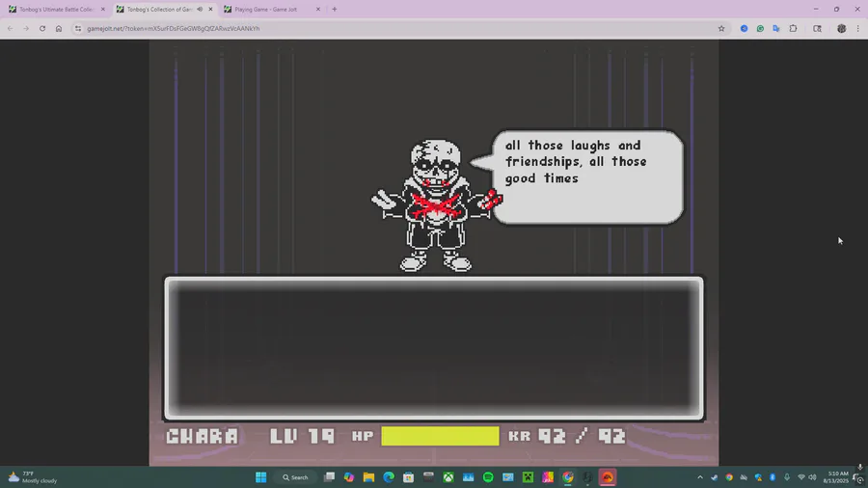The width and height of the screenshot is (868, 488).
Task: Open the Xbox app in taskbar
Action: coord(448,477)
